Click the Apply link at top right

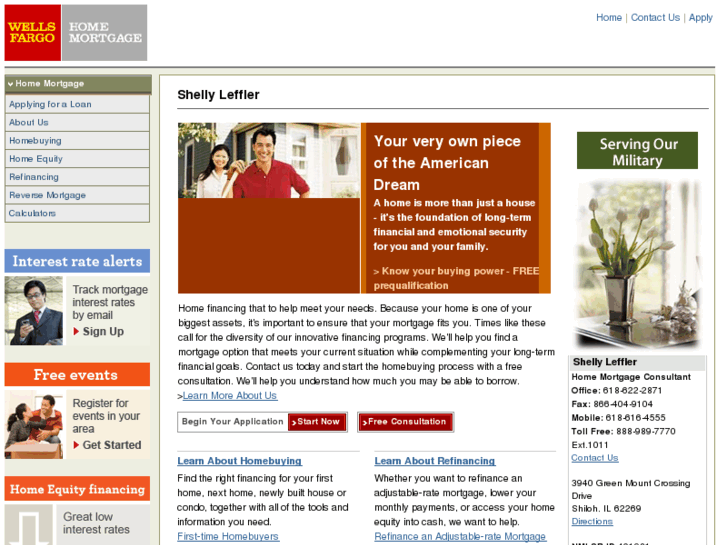701,18
